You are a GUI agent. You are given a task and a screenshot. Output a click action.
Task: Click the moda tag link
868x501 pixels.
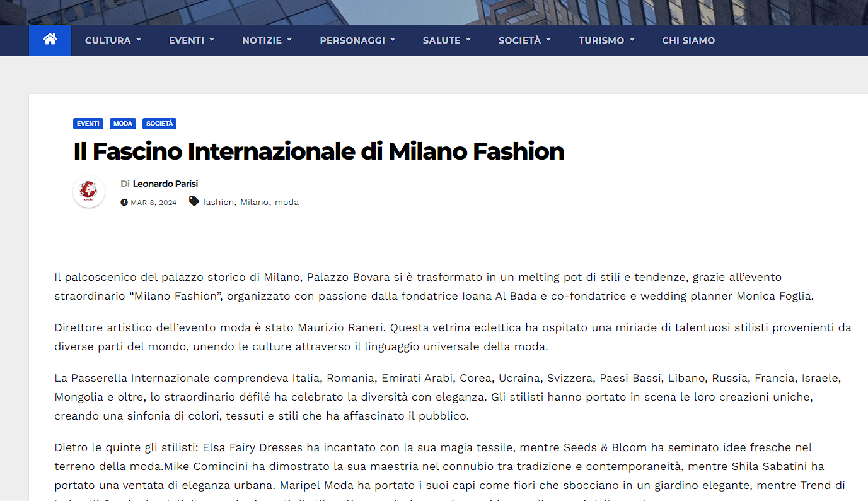287,203
